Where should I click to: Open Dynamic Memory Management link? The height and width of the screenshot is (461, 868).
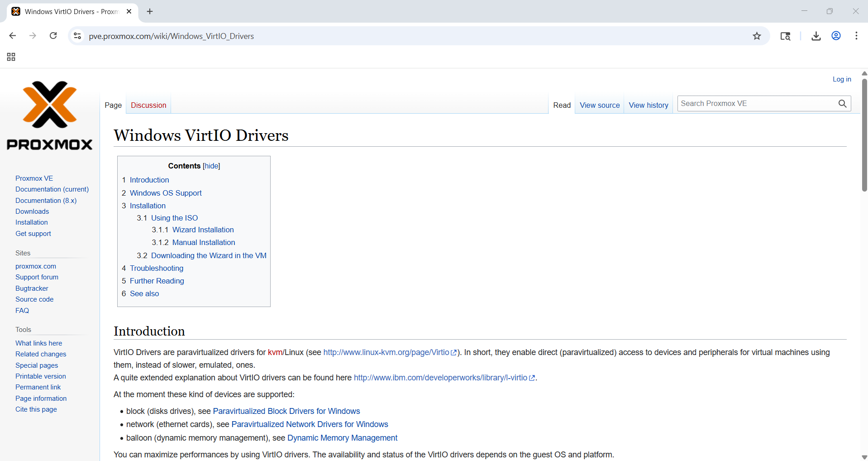[342, 438]
